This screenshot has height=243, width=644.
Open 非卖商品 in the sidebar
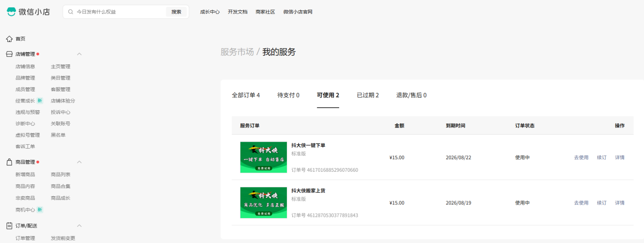25,198
